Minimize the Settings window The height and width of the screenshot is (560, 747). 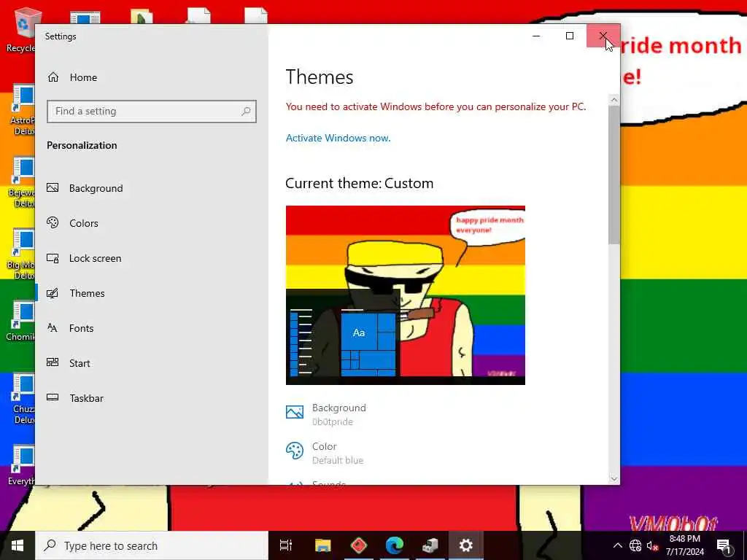(536, 36)
